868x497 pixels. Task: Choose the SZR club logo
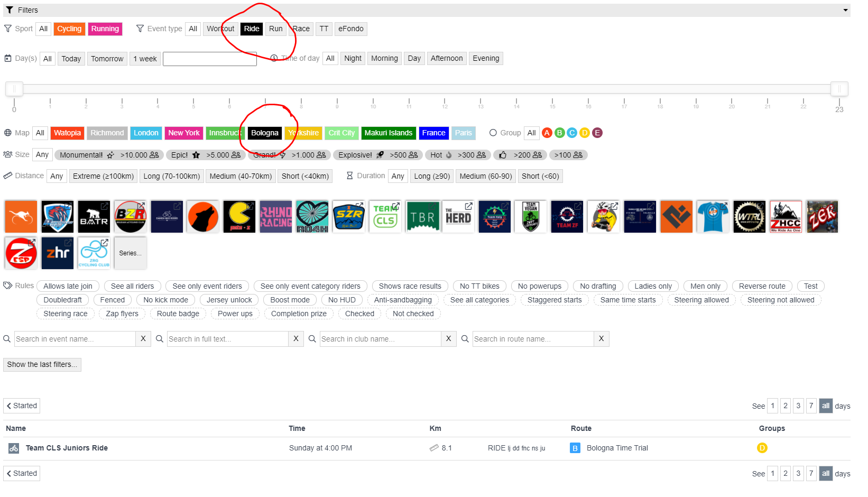click(x=349, y=217)
